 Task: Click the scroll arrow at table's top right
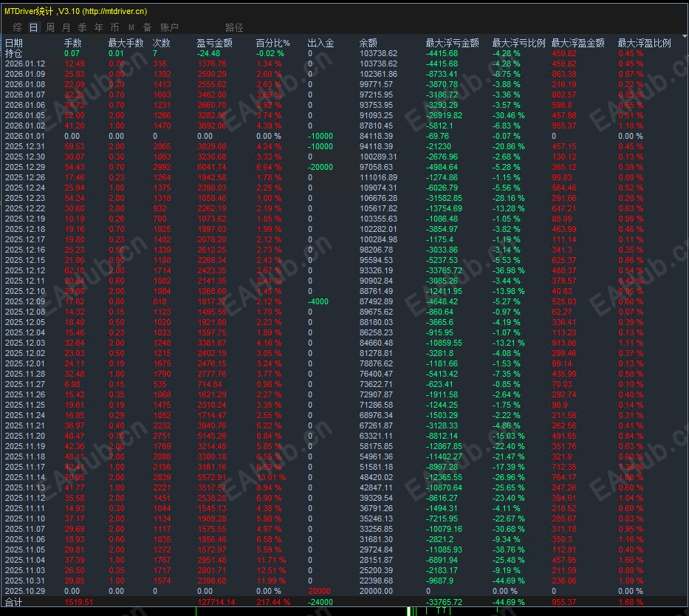pos(685,36)
